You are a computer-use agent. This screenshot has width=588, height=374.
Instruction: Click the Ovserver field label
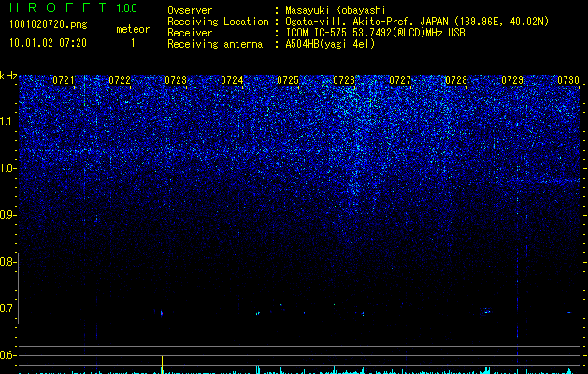point(190,10)
